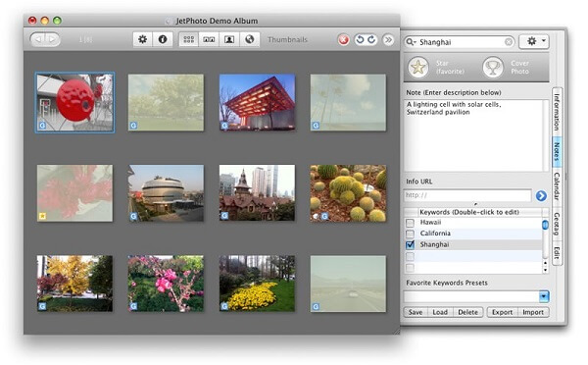Open the gear settings toolbar button
The height and width of the screenshot is (365, 588).
(x=142, y=39)
